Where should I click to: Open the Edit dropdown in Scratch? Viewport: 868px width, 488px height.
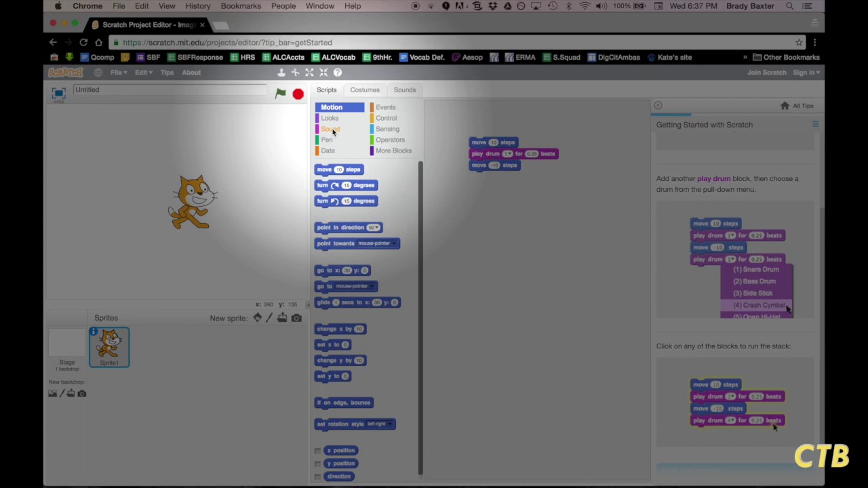[x=142, y=73]
